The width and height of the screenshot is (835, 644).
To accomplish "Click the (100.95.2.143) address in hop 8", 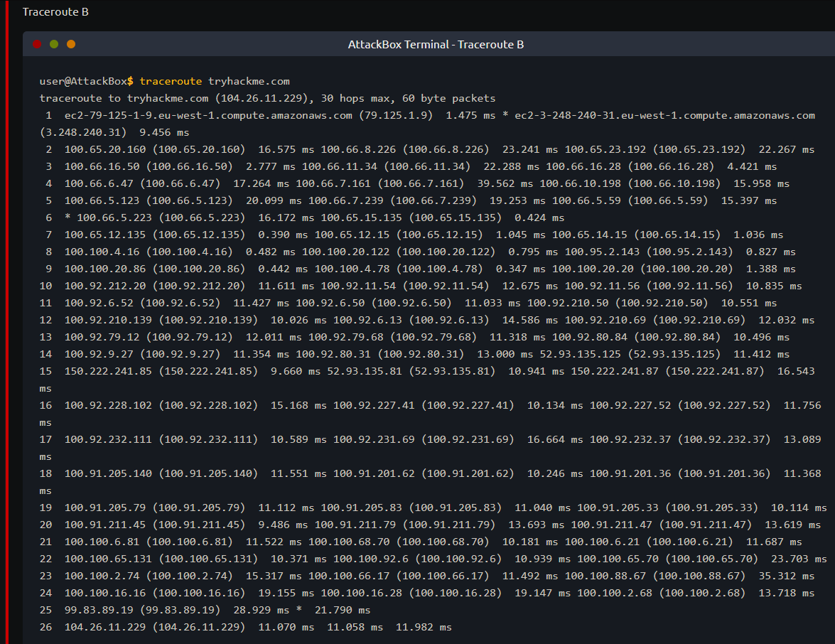I will [x=689, y=252].
